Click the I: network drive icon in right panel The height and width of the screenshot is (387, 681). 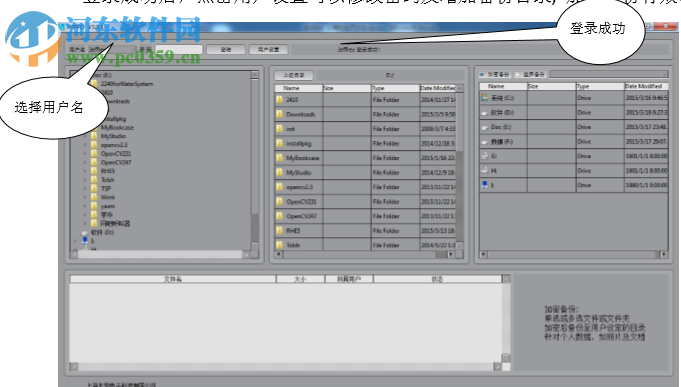(x=485, y=185)
